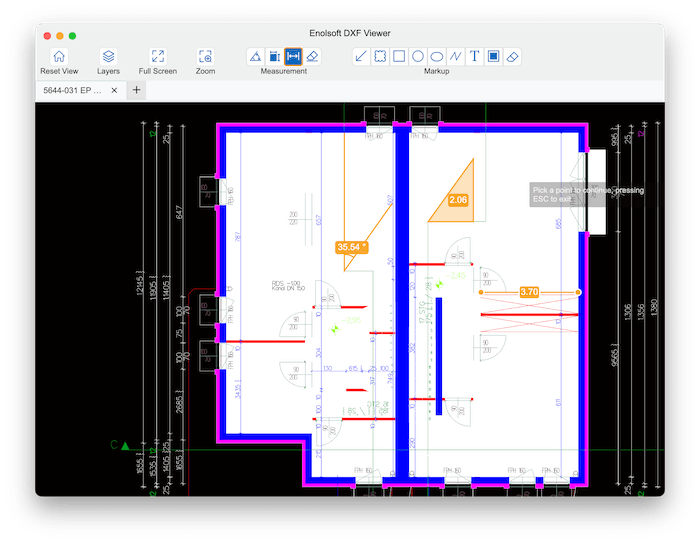
Task: Select the polyline markup tool
Action: 456,56
